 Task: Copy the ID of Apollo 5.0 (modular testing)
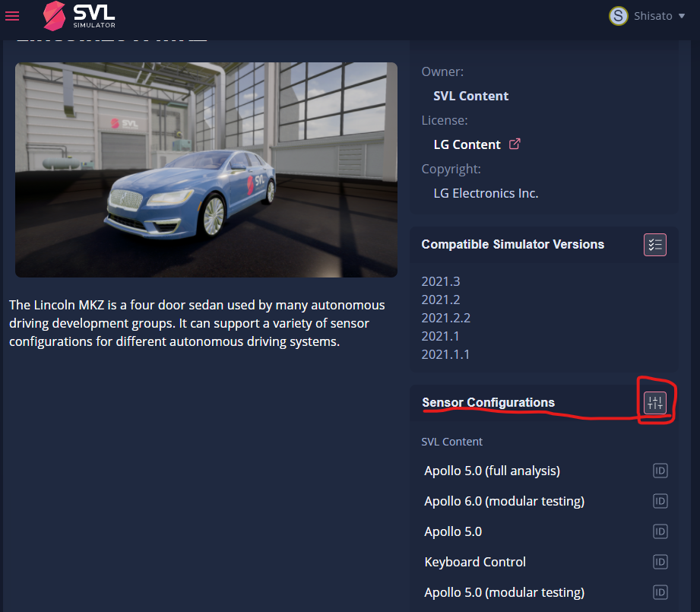(x=660, y=592)
